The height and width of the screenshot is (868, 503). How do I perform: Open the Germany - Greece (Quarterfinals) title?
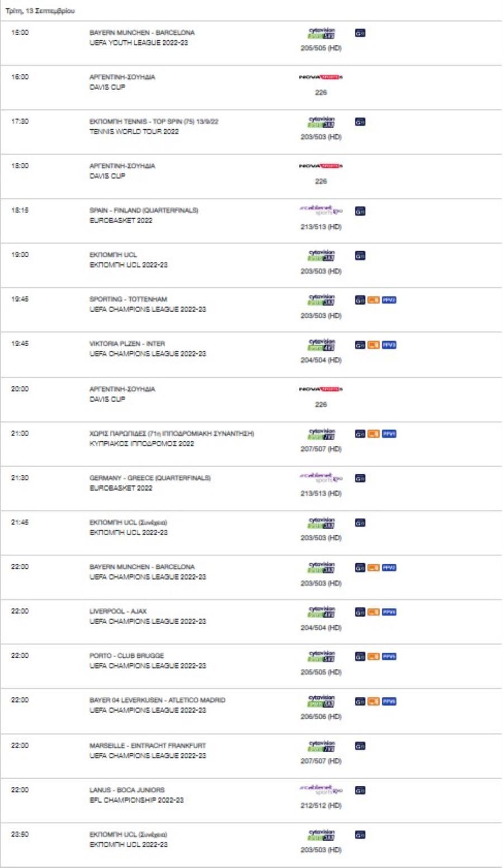click(x=150, y=478)
